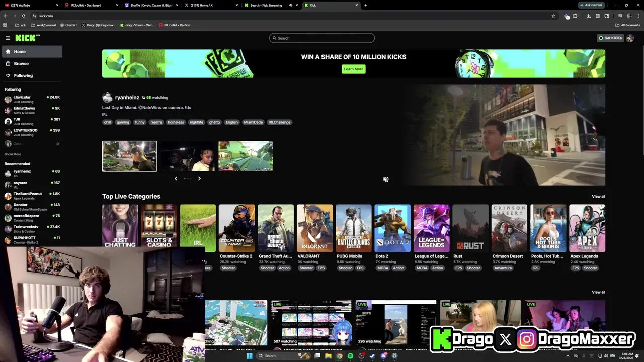Image resolution: width=644 pixels, height=362 pixels.
Task: Select the second featured stream thumbnail
Action: pyautogui.click(x=188, y=156)
